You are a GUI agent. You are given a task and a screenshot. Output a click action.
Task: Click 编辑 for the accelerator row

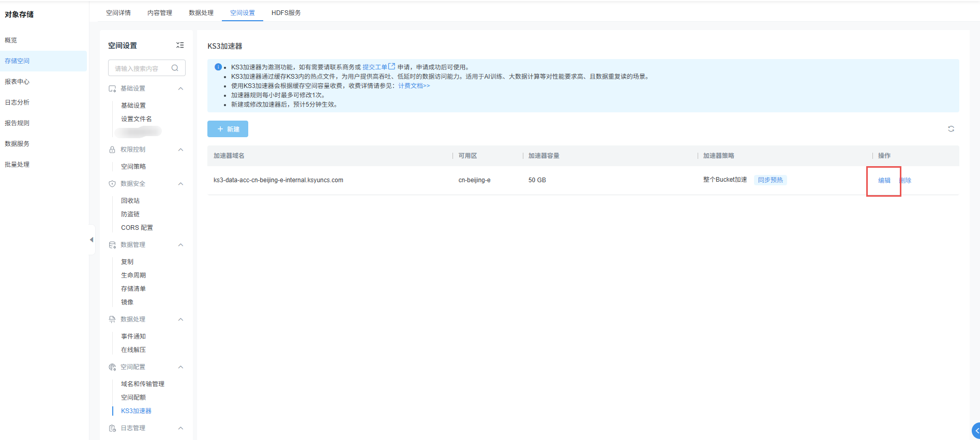[x=884, y=181]
